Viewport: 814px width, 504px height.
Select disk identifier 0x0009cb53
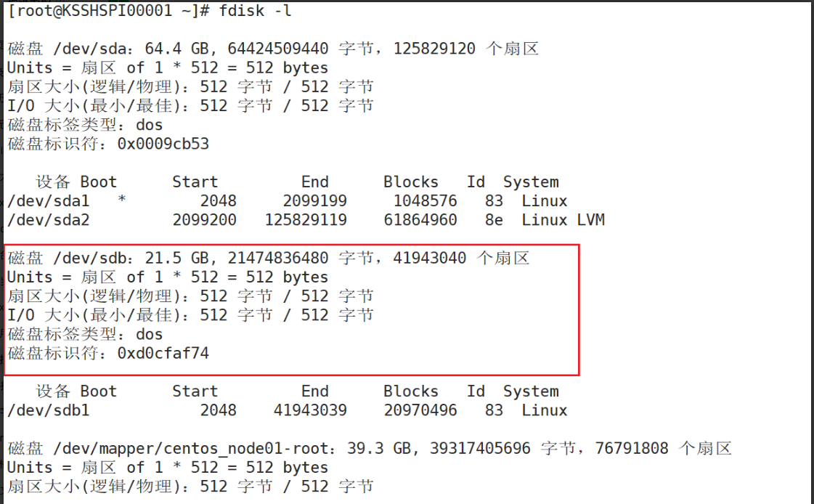[x=163, y=144]
